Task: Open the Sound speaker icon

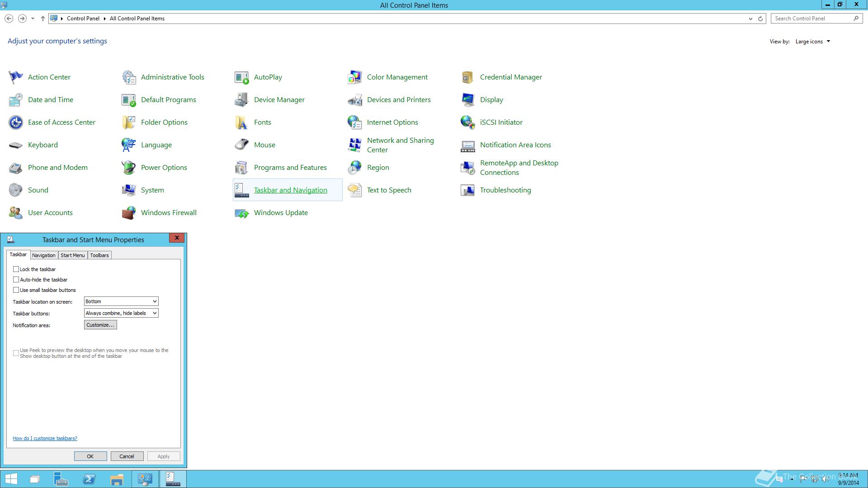Action: [16, 190]
